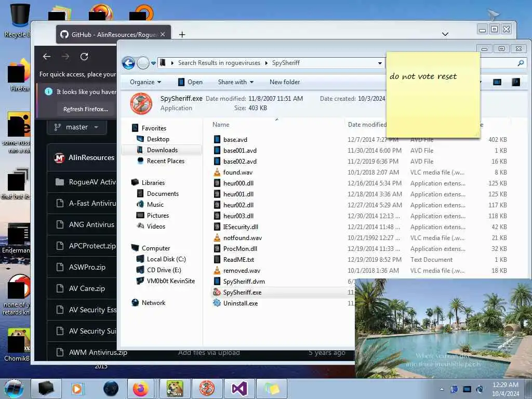Click the Refresh Firefox... button

(86, 109)
